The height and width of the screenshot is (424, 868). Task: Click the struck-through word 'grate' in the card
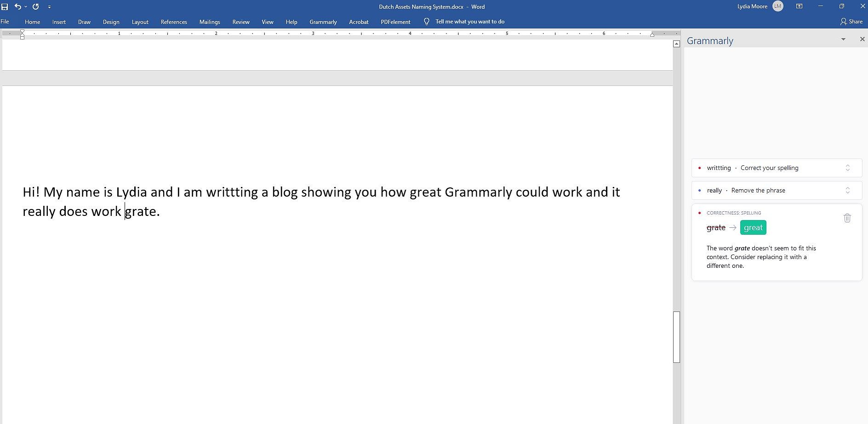pos(716,227)
